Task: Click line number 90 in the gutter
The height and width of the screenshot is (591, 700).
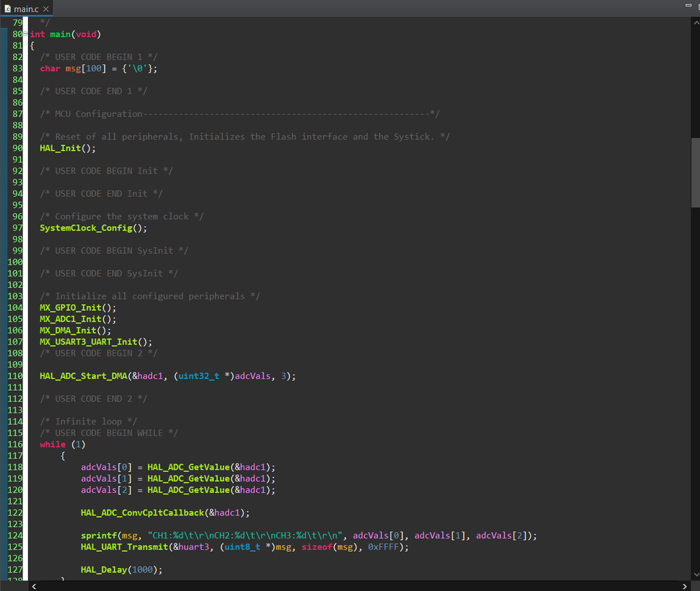Action: pos(18,148)
